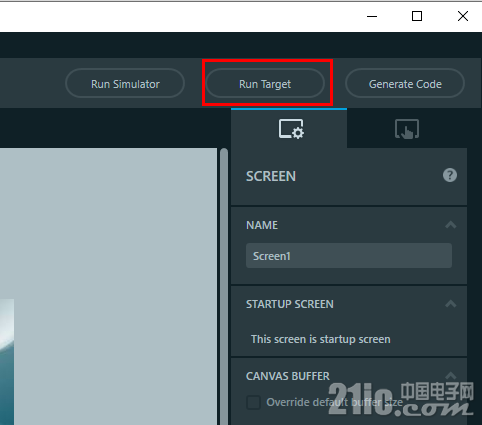Click the SCREEN panel heading
This screenshot has height=425, width=482.
(271, 176)
